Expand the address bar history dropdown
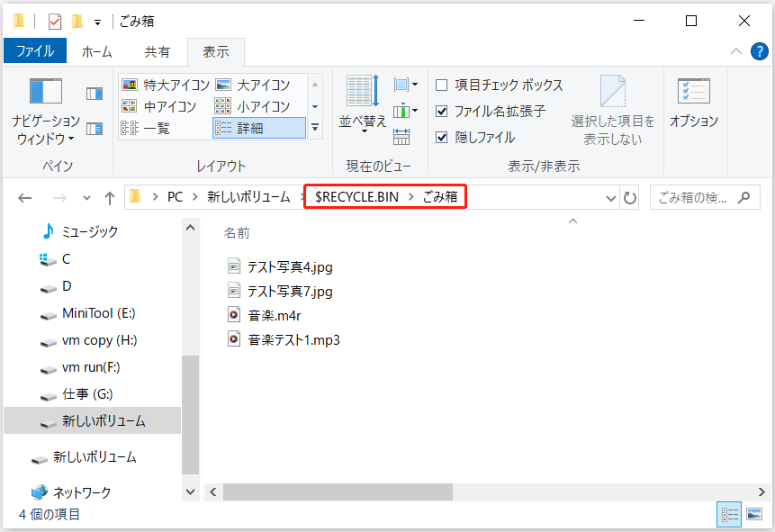This screenshot has height=532, width=775. [x=611, y=198]
